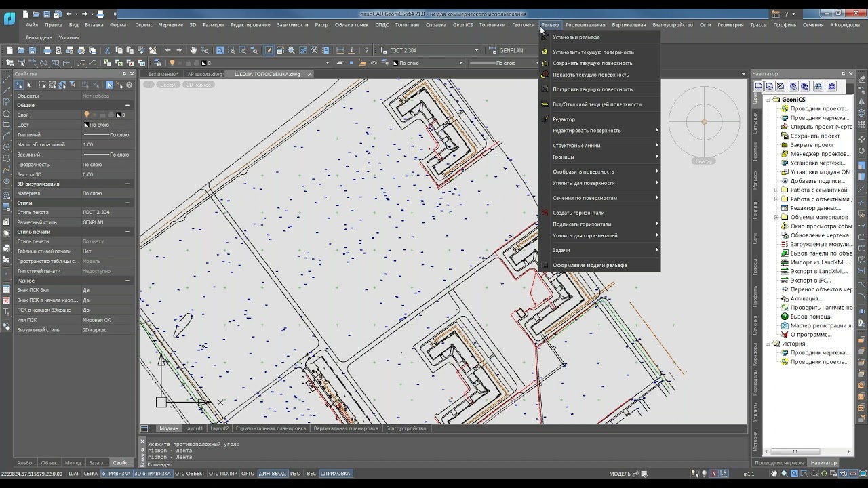Expand the Работа с семантикой tree folder
Image resolution: width=868 pixels, height=488 pixels.
coord(776,190)
